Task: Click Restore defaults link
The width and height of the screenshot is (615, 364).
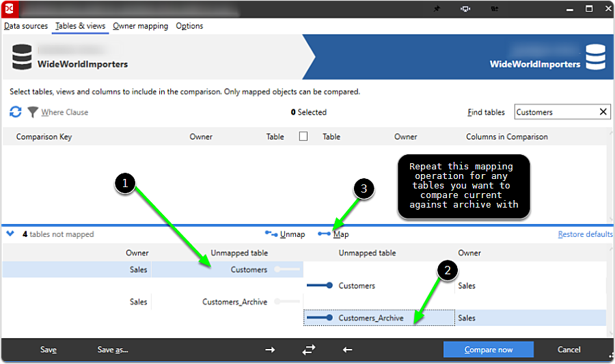Action: point(585,234)
